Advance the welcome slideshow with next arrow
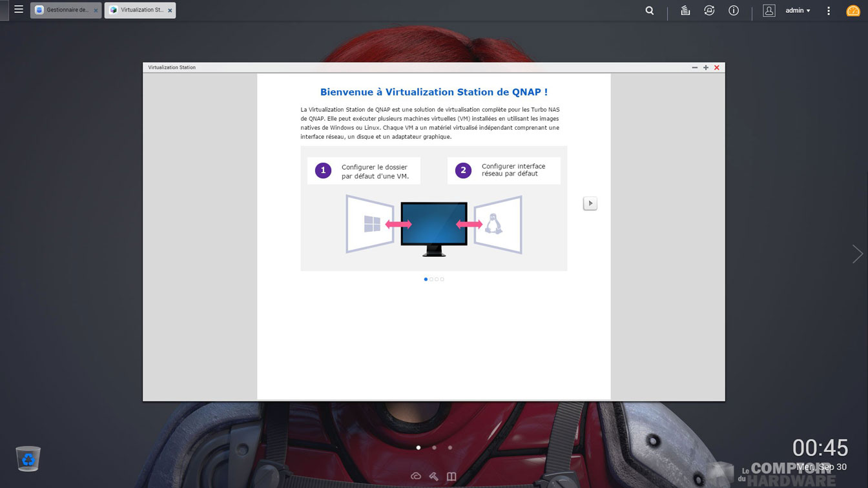 590,203
